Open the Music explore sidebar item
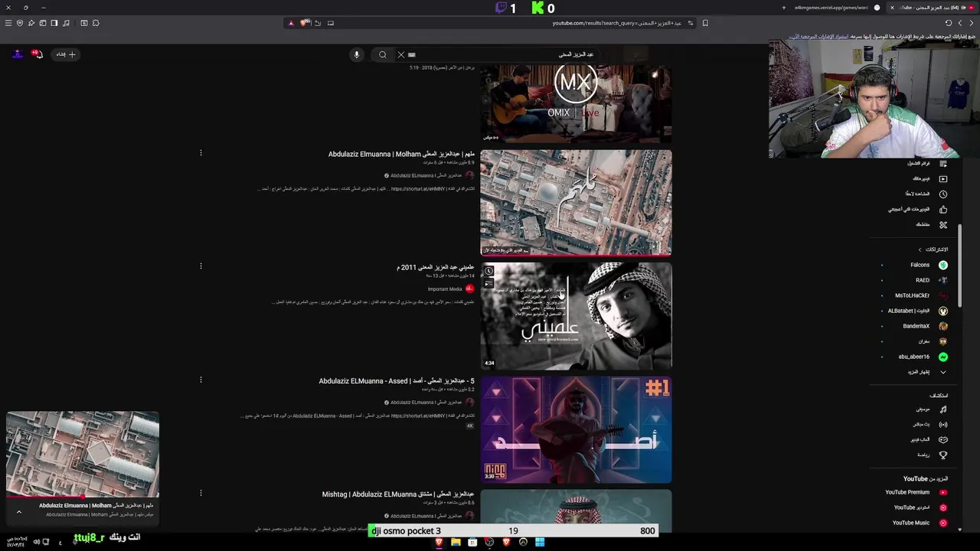The width and height of the screenshot is (980, 551). [x=931, y=409]
